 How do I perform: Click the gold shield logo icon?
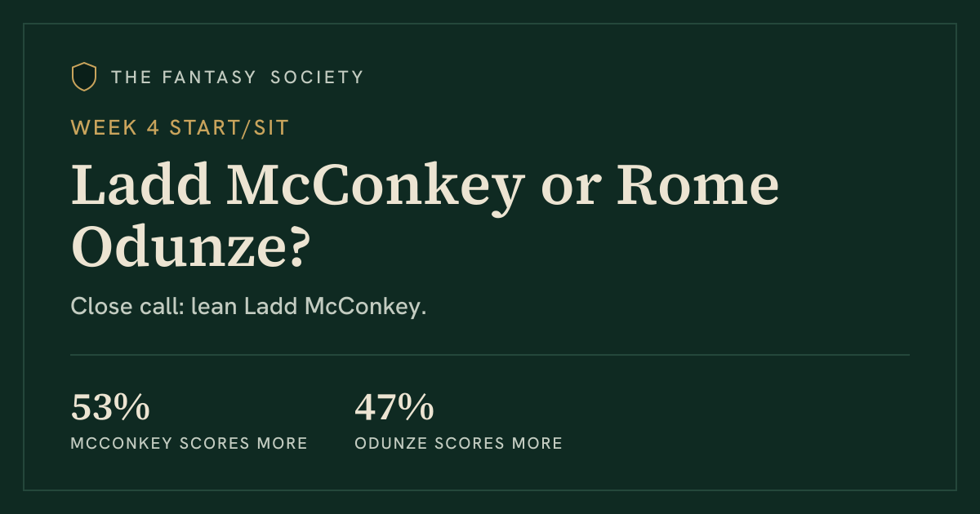click(84, 77)
